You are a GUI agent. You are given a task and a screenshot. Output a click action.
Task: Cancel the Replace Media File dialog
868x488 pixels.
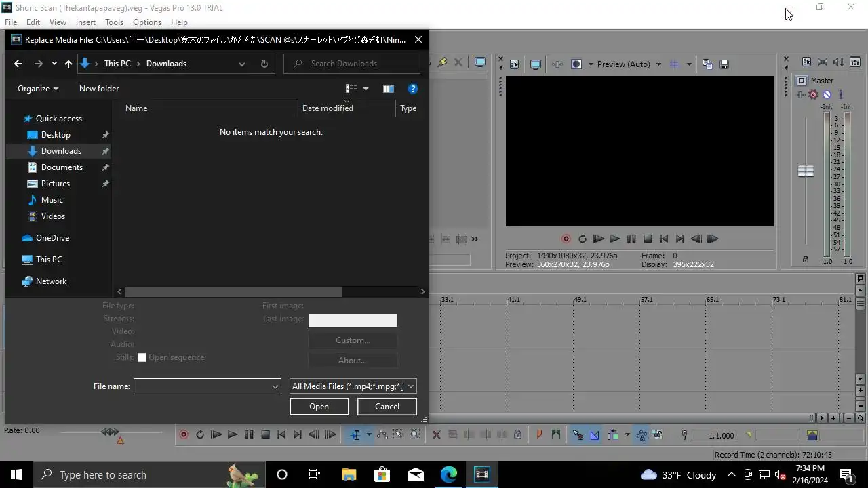click(387, 407)
